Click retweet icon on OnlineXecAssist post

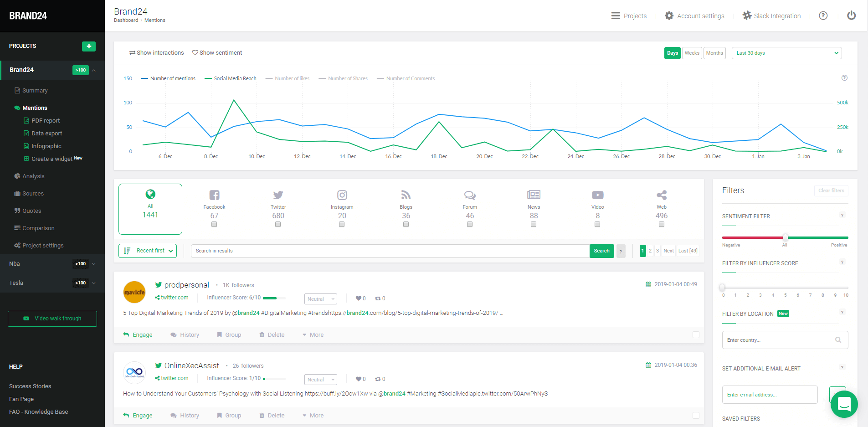378,379
